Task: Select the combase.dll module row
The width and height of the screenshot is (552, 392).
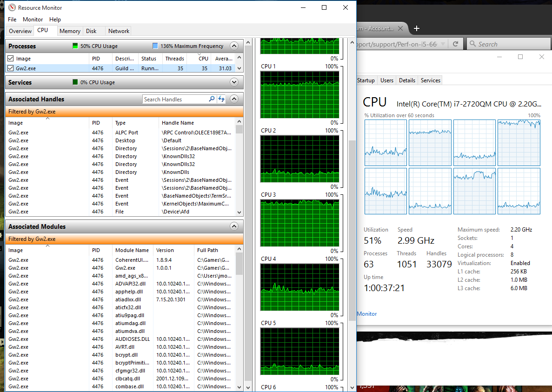Action: click(x=121, y=386)
